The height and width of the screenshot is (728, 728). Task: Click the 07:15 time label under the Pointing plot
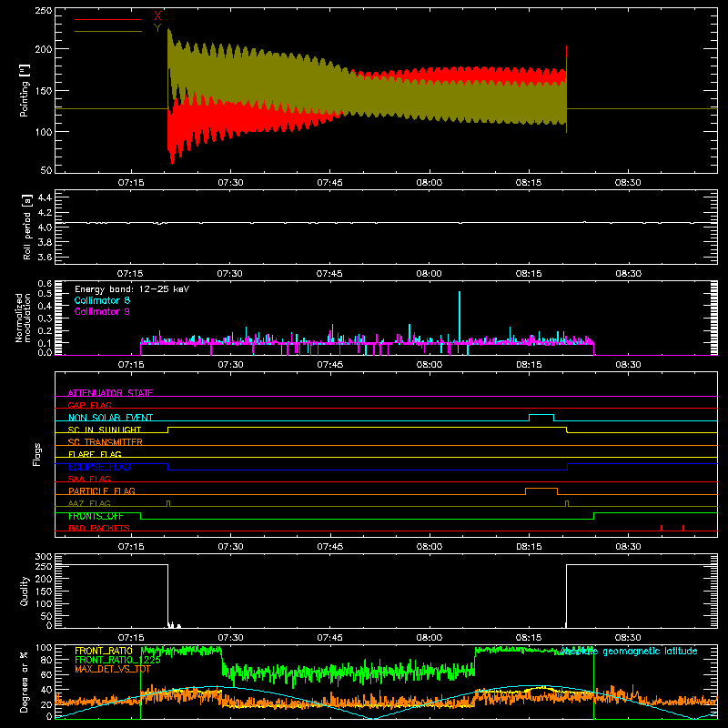pos(131,183)
